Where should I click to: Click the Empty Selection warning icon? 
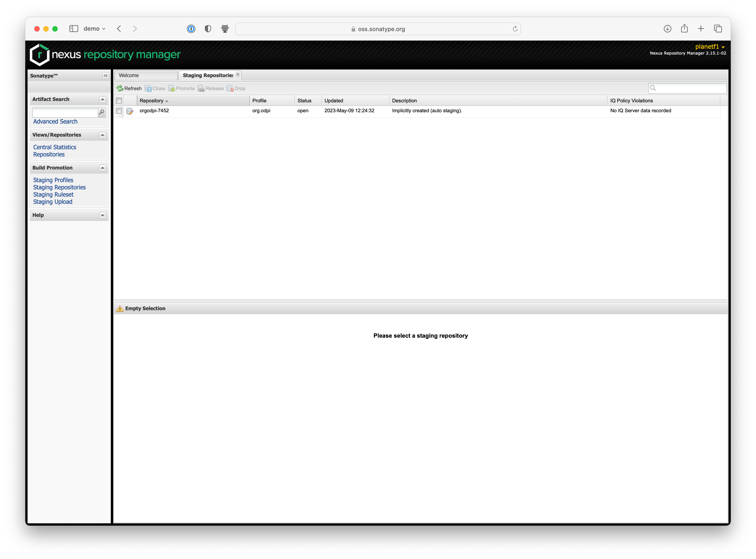120,309
